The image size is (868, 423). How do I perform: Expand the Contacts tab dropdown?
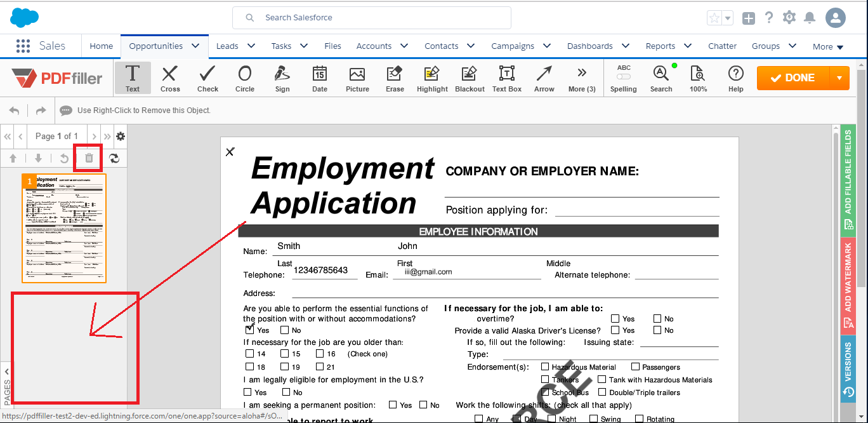click(x=471, y=46)
